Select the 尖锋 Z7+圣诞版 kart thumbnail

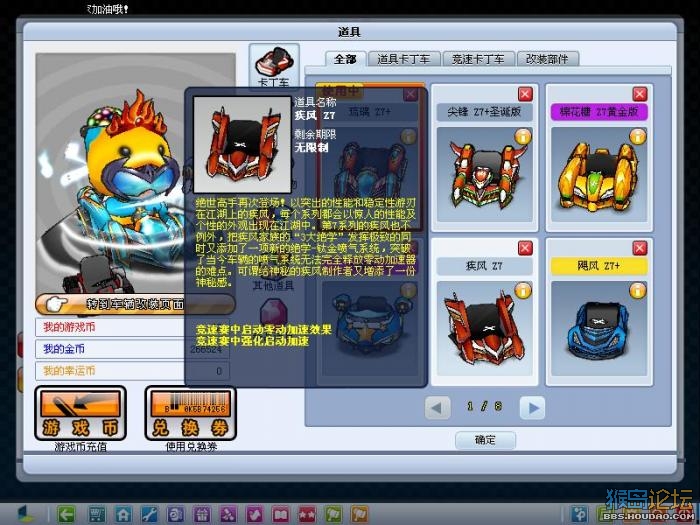(484, 175)
